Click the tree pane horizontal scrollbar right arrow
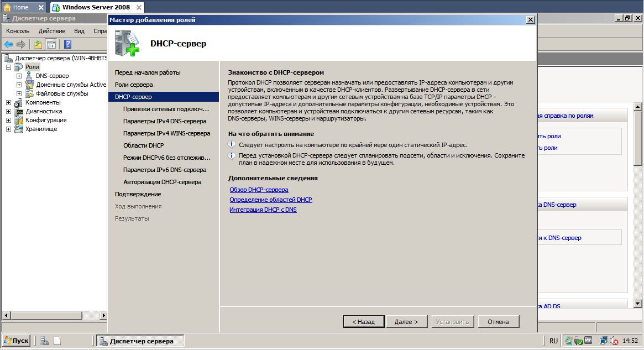This screenshot has width=644, height=350. coord(103,316)
